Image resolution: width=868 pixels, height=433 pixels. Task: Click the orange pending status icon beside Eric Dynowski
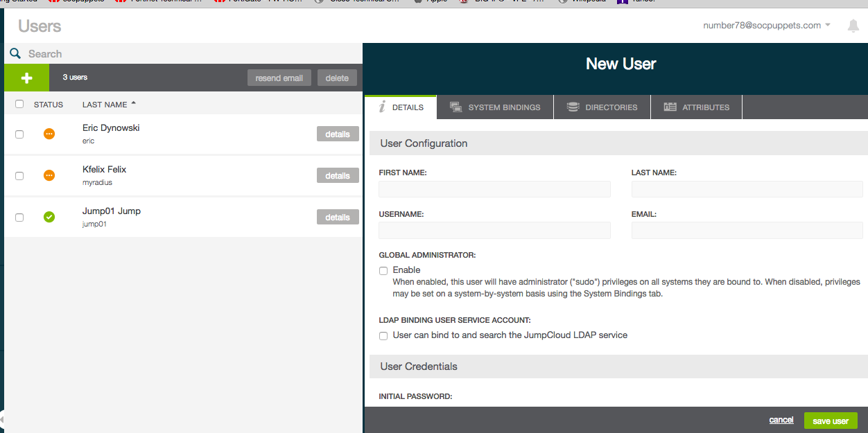49,134
